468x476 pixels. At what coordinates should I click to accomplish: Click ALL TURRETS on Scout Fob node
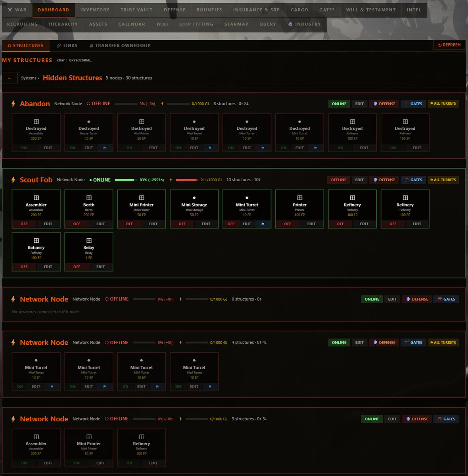(443, 180)
